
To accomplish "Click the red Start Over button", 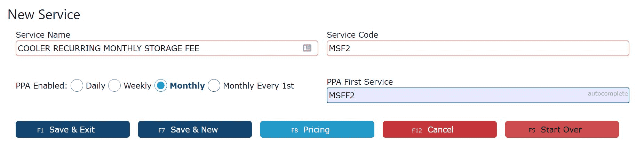I will [x=562, y=129].
